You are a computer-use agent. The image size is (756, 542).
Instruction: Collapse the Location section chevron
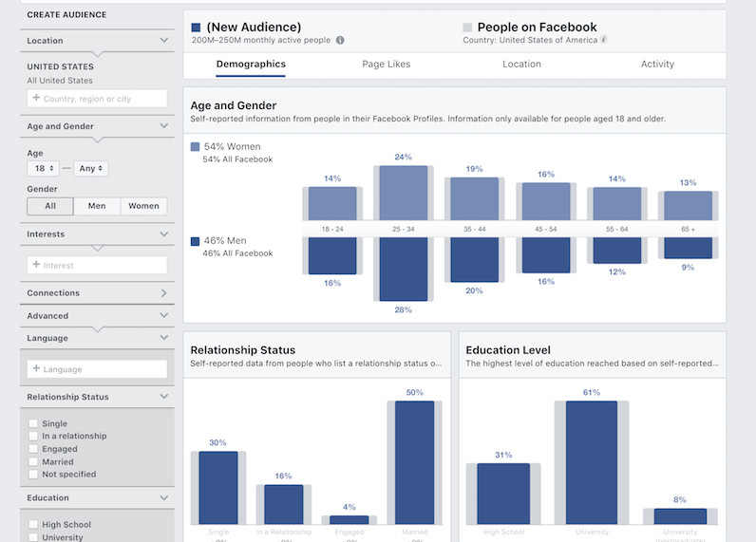point(164,40)
